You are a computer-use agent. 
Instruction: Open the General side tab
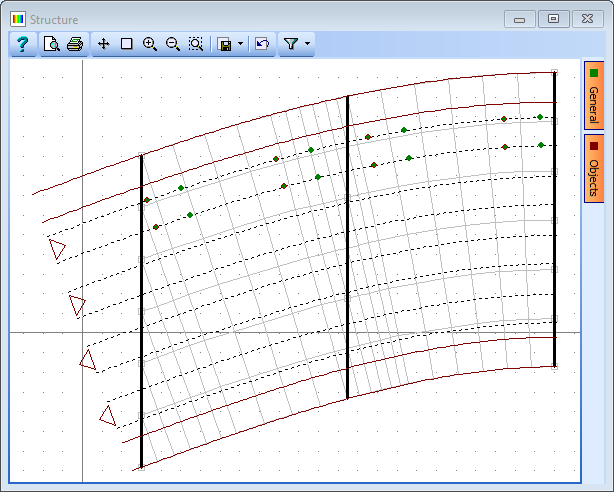(594, 95)
